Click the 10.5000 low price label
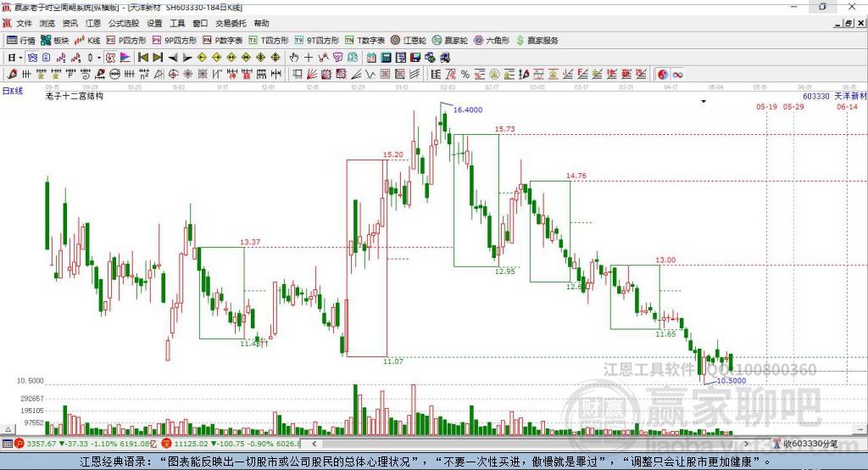This screenshot has width=868, height=470. pos(732,381)
